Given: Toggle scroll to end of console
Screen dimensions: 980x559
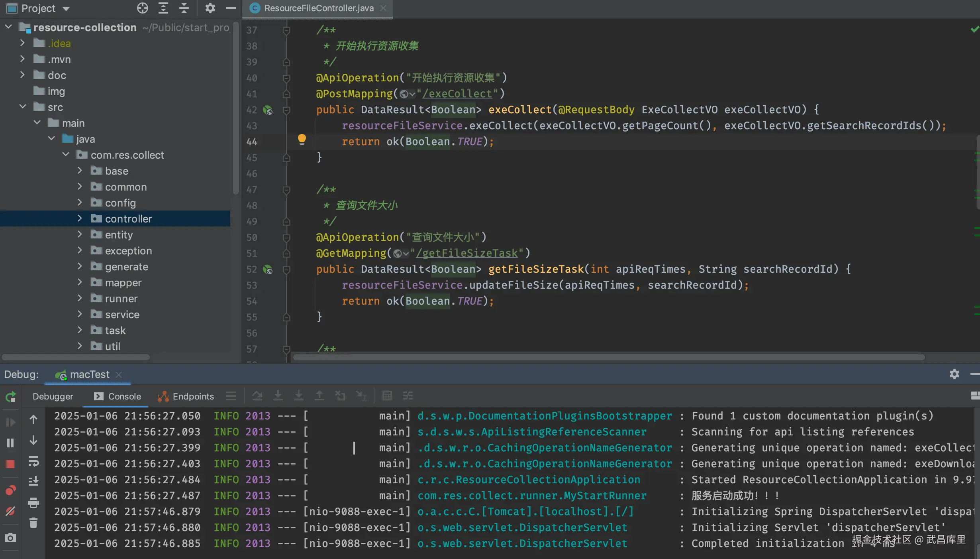Looking at the screenshot, I should pyautogui.click(x=33, y=481).
